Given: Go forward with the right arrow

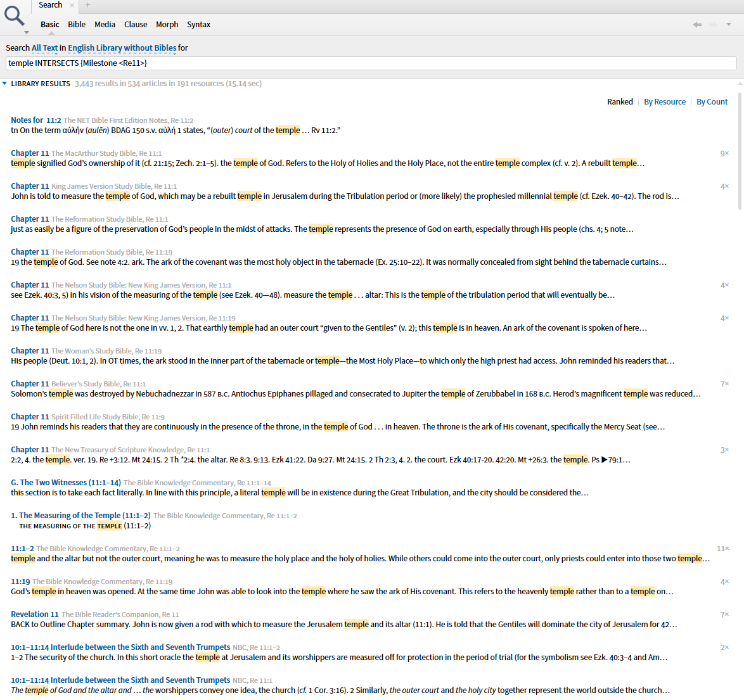Looking at the screenshot, I should point(713,25).
